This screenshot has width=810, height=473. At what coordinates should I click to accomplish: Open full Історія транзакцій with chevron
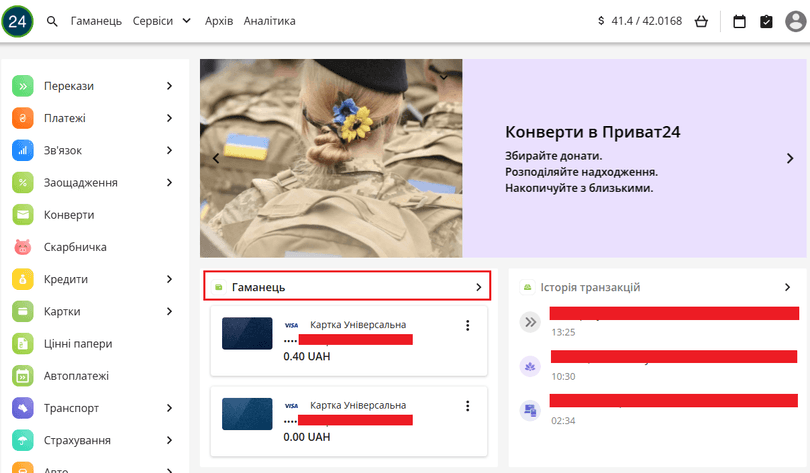point(787,287)
